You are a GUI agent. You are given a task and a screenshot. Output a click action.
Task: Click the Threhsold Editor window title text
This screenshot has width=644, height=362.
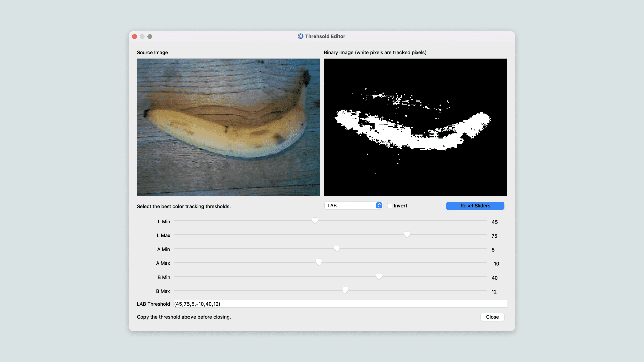[325, 36]
